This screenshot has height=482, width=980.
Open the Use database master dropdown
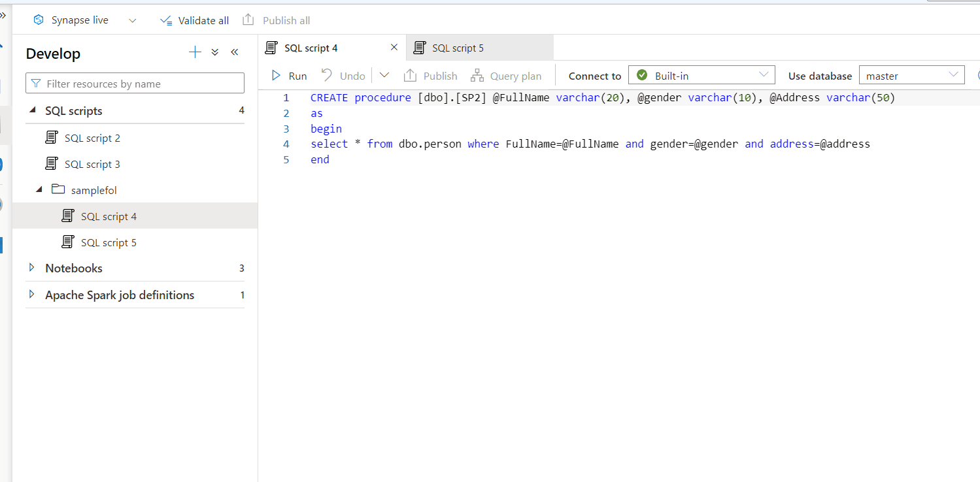pos(911,75)
